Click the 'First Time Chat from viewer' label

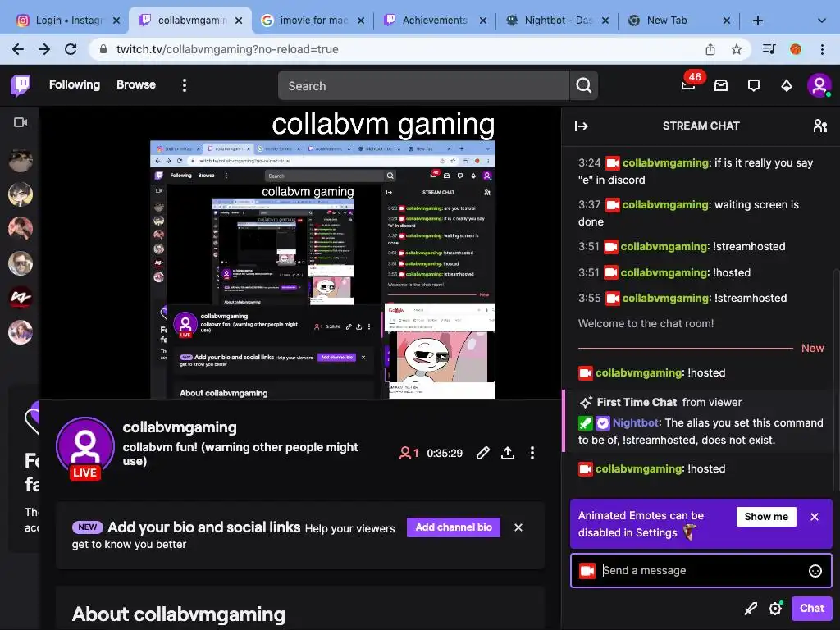click(x=661, y=402)
